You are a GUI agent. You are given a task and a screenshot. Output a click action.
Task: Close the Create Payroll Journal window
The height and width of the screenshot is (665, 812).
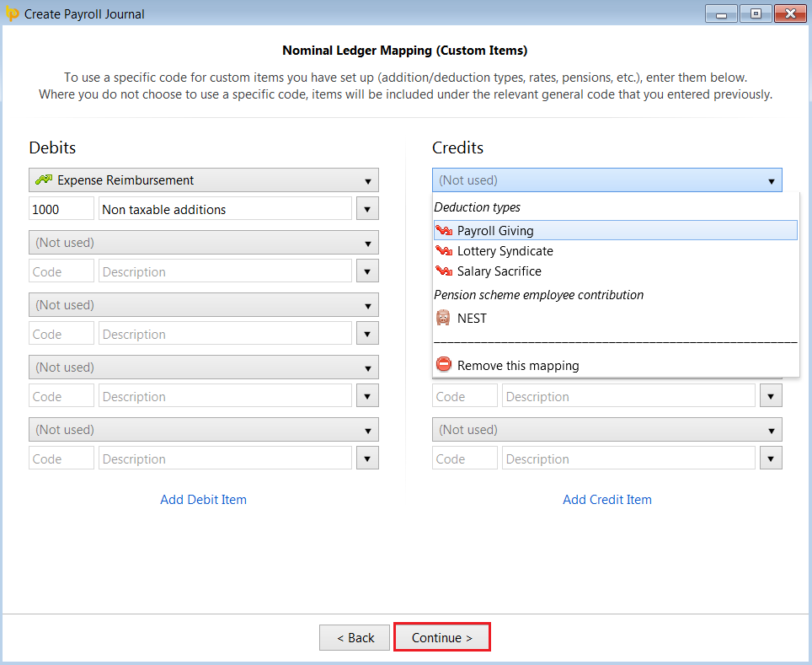(x=790, y=13)
